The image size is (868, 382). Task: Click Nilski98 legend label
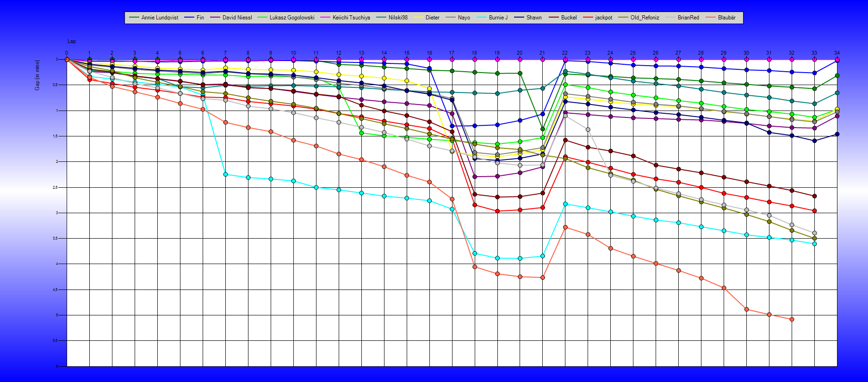(x=392, y=18)
